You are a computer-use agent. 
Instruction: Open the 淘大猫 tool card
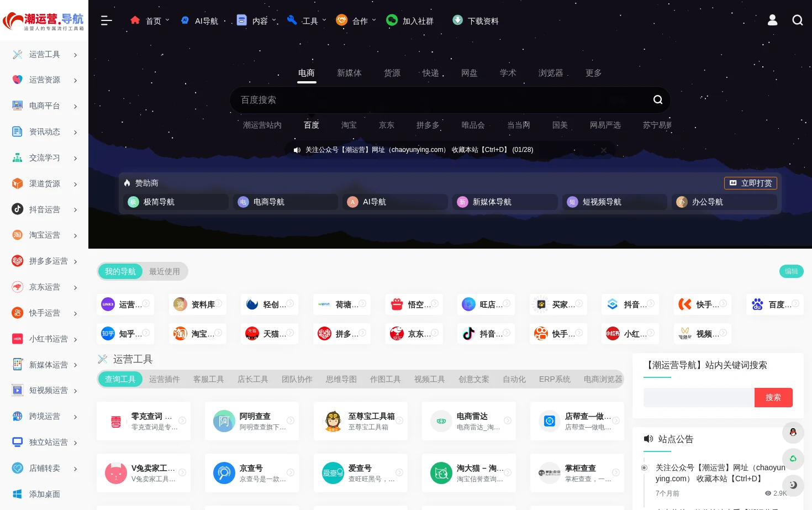coord(469,473)
